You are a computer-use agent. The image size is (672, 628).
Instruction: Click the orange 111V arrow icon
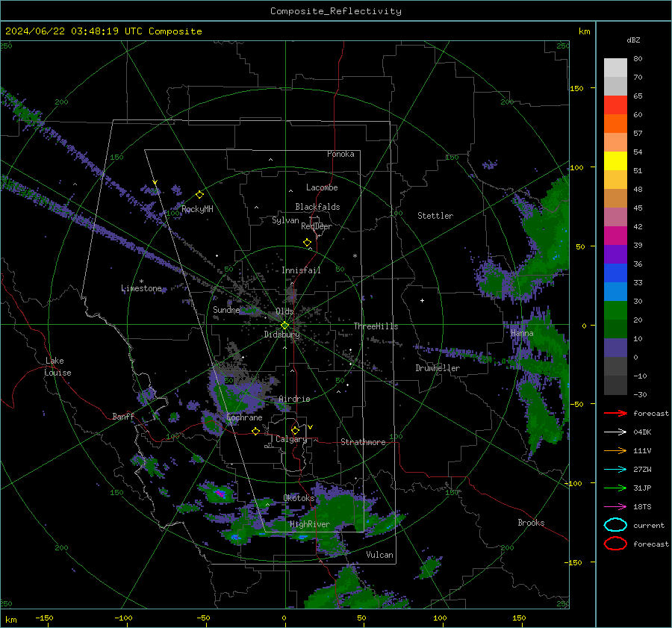coord(615,450)
